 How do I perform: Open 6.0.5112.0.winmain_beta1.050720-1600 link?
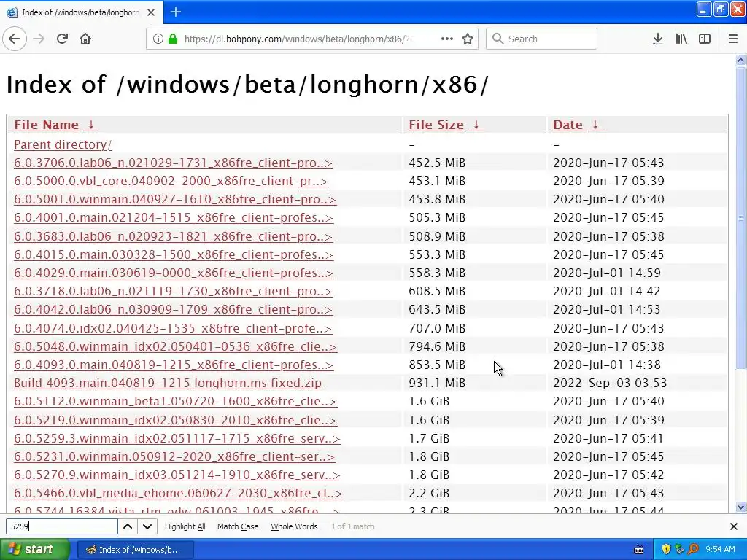click(175, 402)
